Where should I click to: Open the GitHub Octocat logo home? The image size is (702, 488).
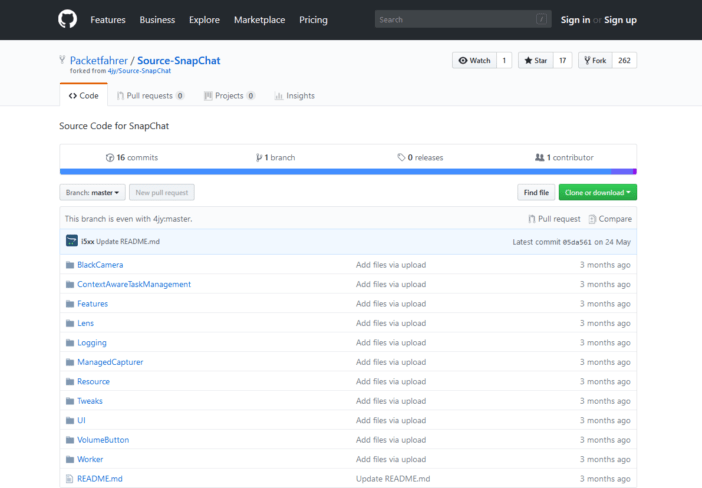67,20
